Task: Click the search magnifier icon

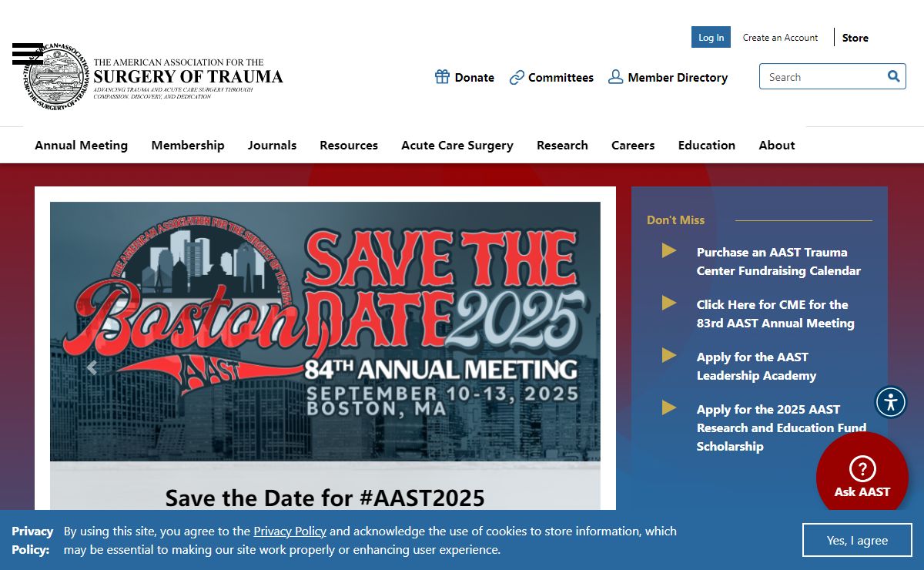Action: pos(893,76)
